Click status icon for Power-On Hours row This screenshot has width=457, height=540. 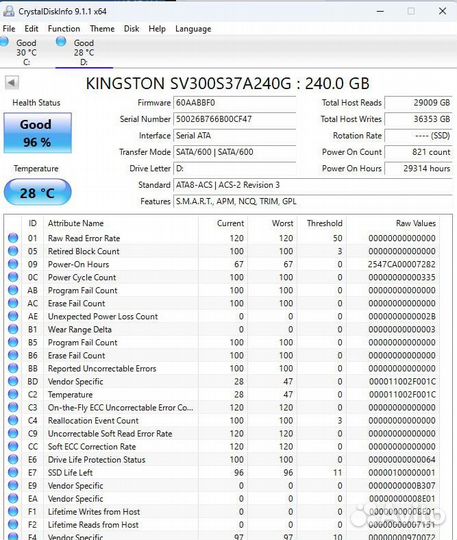tap(13, 264)
